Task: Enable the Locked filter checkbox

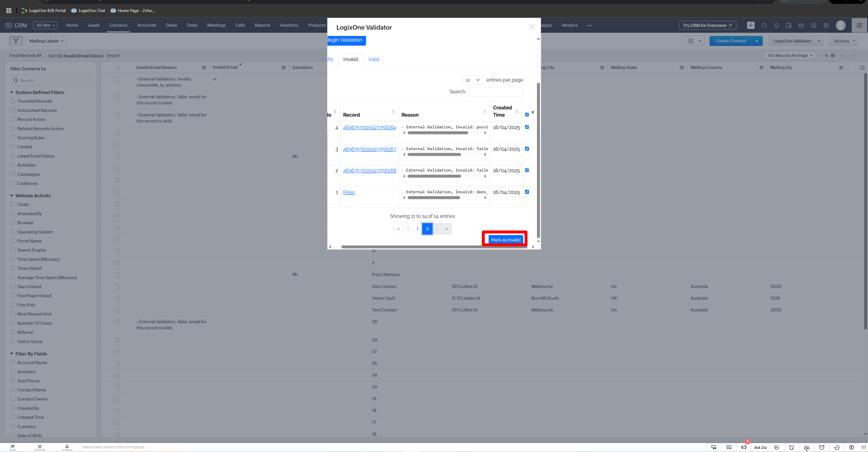Action: (12, 146)
